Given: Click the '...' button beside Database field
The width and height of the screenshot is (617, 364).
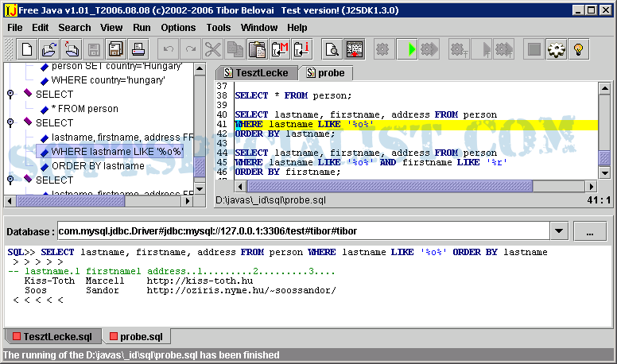Looking at the screenshot, I should point(589,232).
